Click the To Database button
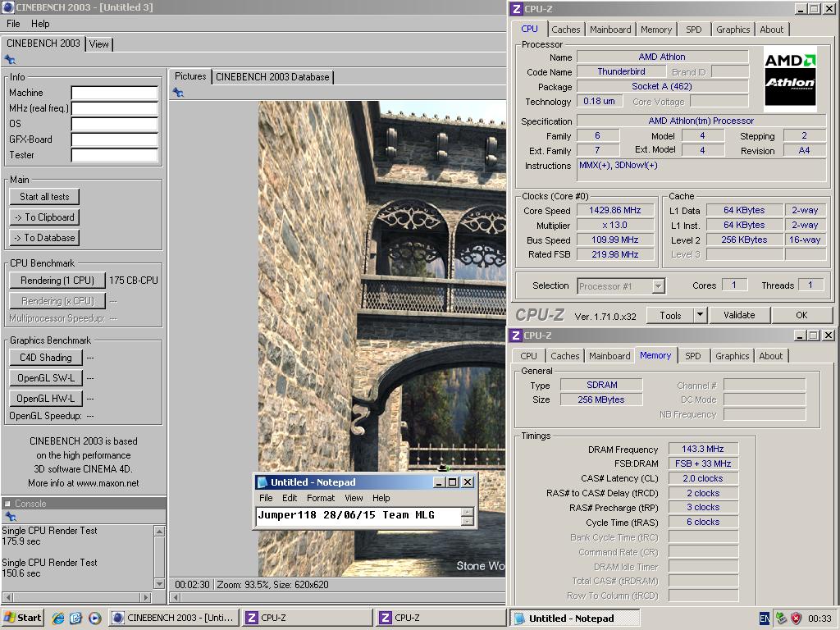Image resolution: width=840 pixels, height=630 pixels. coord(44,237)
